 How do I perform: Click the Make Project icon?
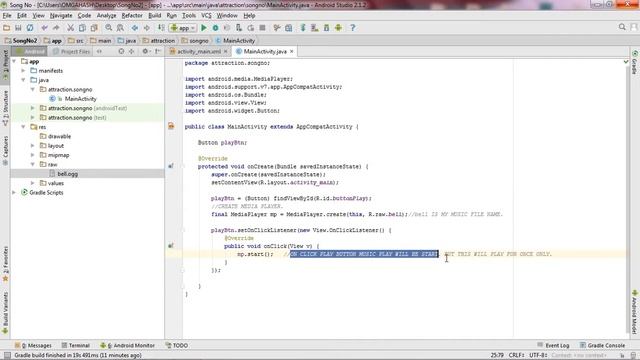161,28
